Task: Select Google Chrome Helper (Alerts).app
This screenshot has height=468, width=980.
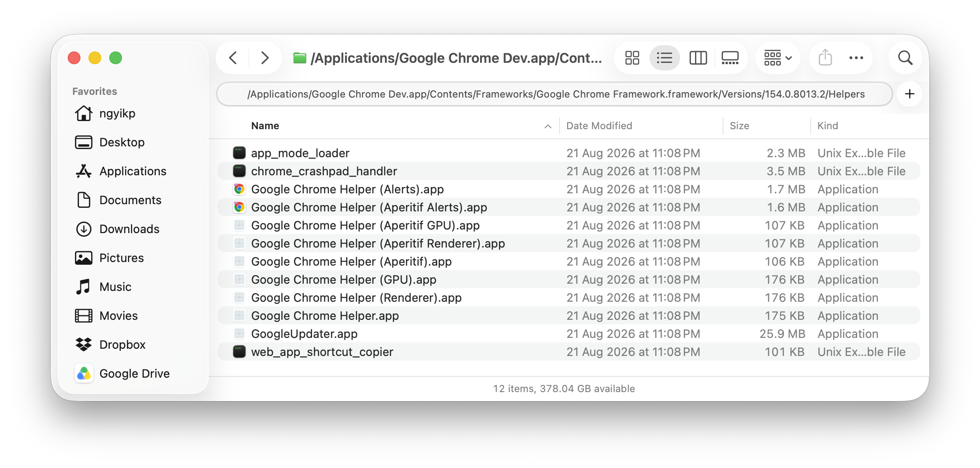Action: [x=569, y=189]
